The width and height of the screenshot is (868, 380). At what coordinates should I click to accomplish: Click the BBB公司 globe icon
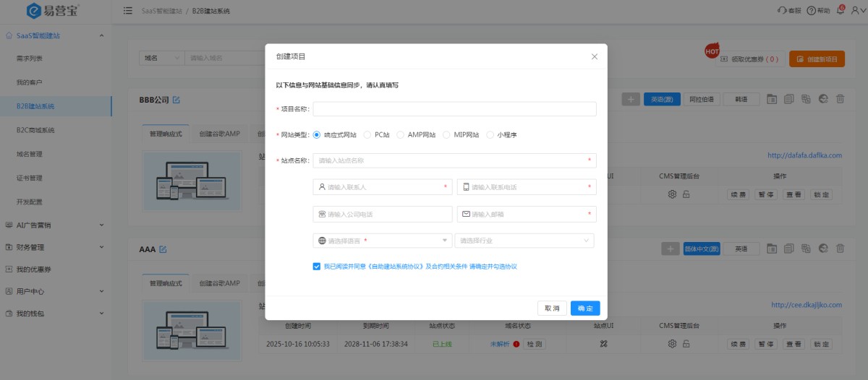(x=822, y=99)
